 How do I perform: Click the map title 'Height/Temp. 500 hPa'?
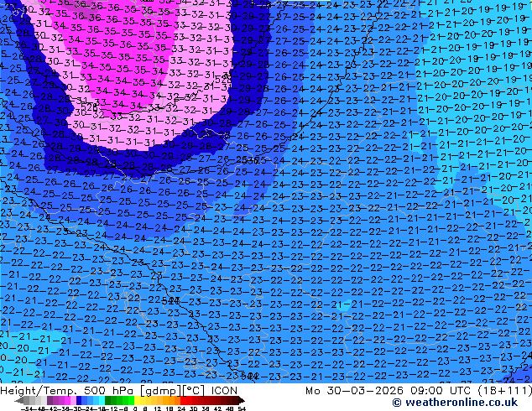coord(67,391)
